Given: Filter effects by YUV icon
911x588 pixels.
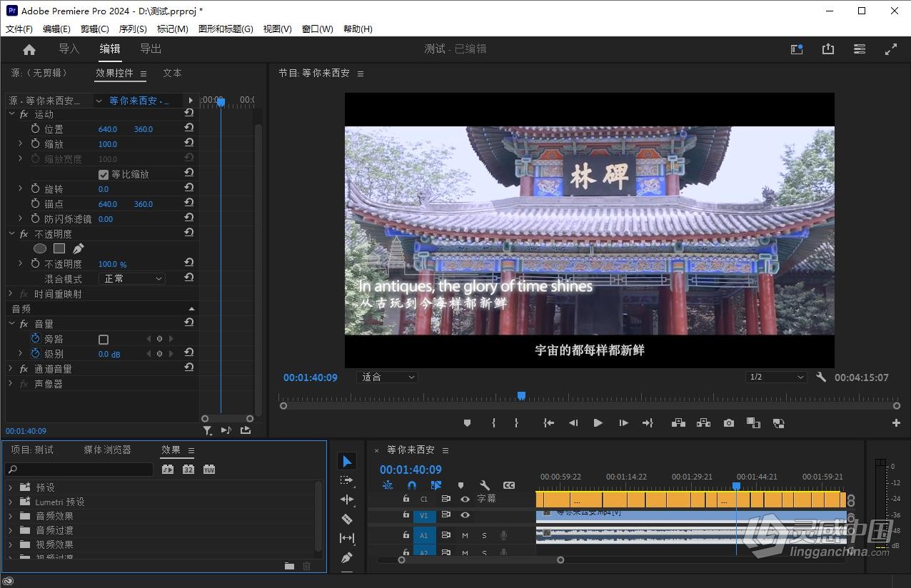Looking at the screenshot, I should click(x=209, y=470).
